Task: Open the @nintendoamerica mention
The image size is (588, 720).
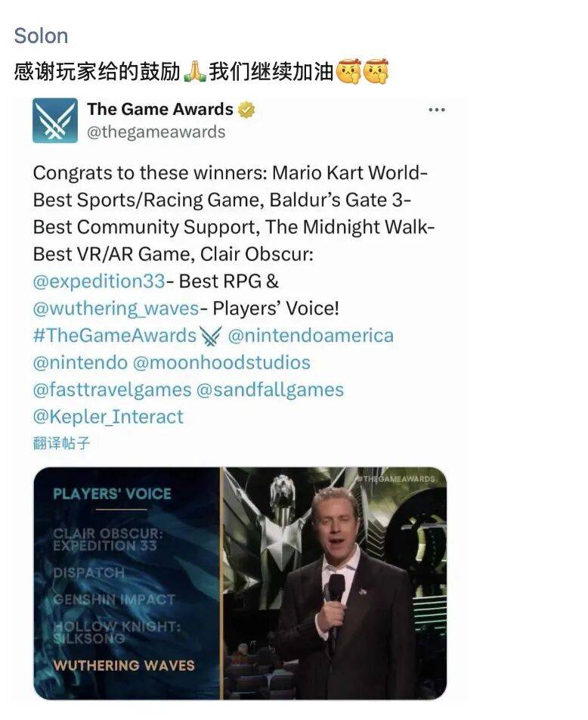Action: [x=311, y=336]
